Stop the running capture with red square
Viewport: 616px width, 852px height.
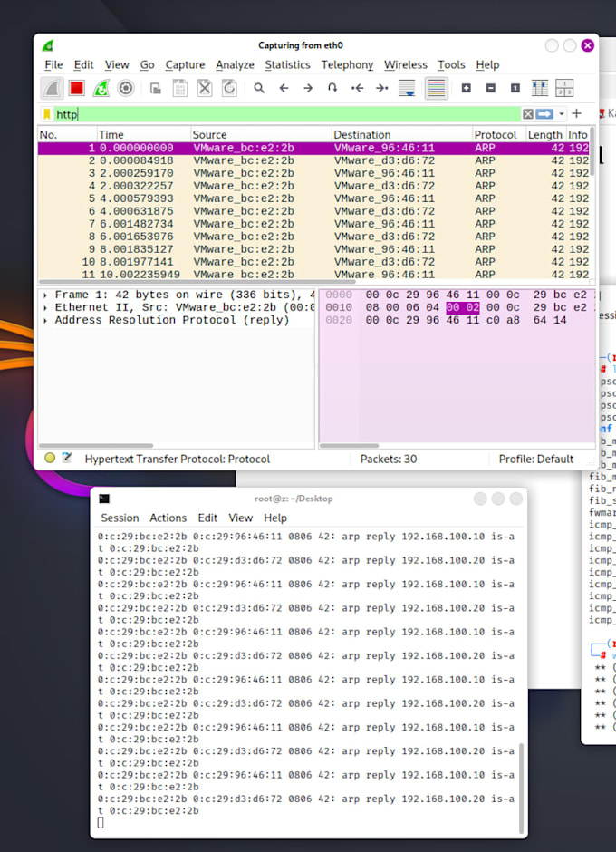tap(77, 88)
